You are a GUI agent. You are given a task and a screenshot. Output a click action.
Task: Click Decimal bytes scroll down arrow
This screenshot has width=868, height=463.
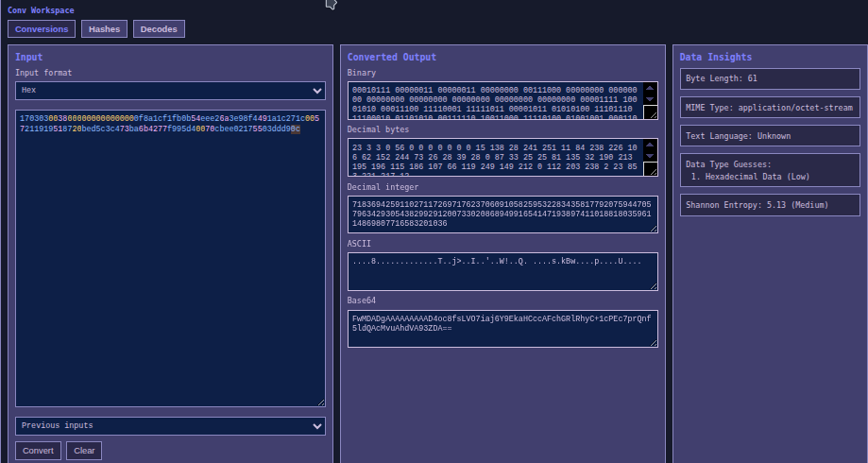click(x=651, y=156)
